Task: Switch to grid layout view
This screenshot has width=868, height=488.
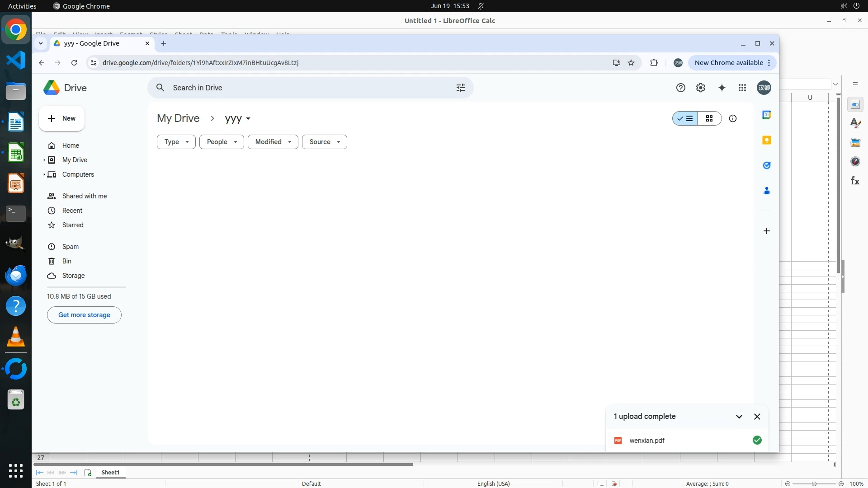Action: point(709,118)
